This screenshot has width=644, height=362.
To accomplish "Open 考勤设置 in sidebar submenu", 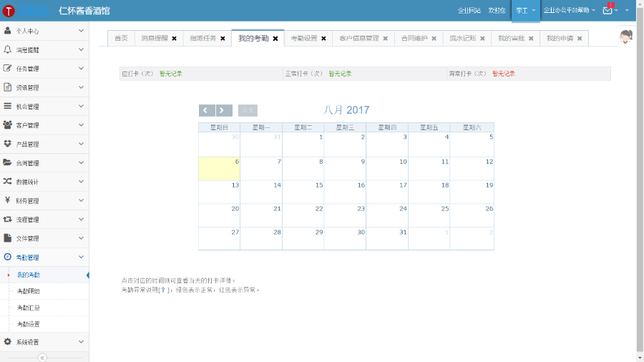I will 29,324.
